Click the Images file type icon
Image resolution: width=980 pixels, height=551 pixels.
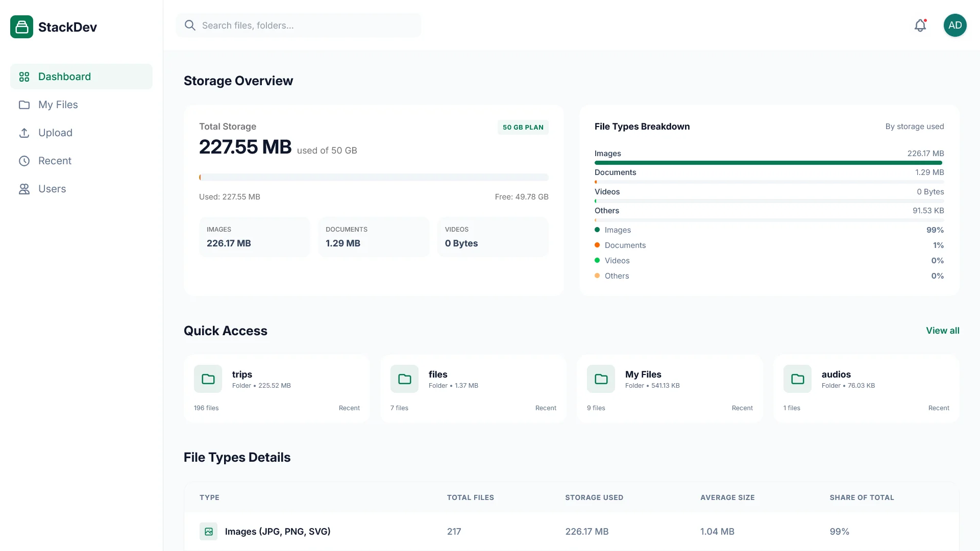click(x=208, y=532)
